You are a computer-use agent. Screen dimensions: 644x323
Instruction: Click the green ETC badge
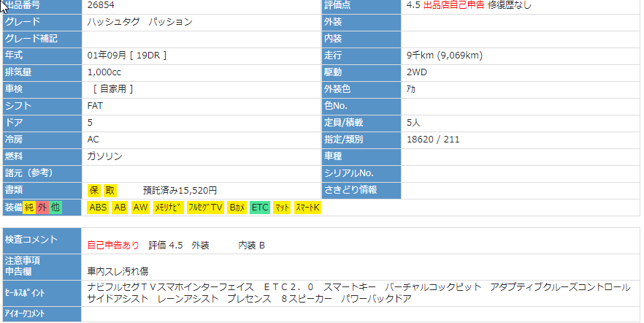[260, 208]
